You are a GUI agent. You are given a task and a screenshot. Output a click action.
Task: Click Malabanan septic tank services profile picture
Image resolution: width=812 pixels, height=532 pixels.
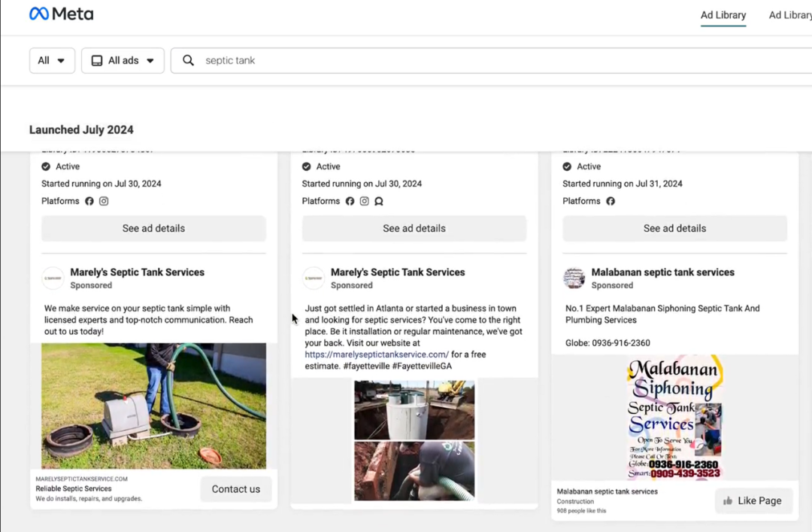pos(574,278)
